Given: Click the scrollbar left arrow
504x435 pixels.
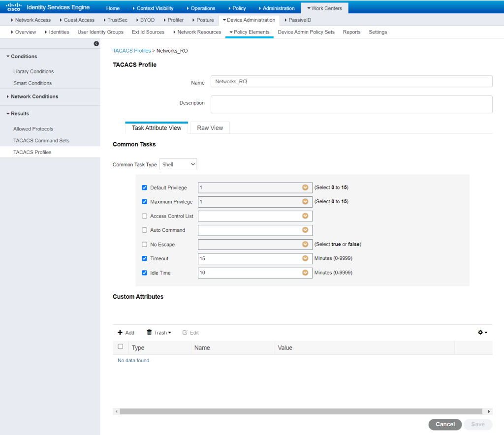Looking at the screenshot, I should [x=116, y=411].
